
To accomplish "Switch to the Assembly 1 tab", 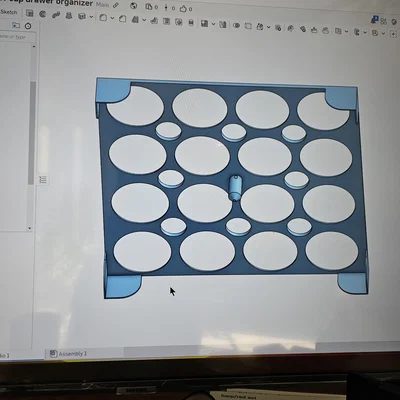I will [69, 354].
